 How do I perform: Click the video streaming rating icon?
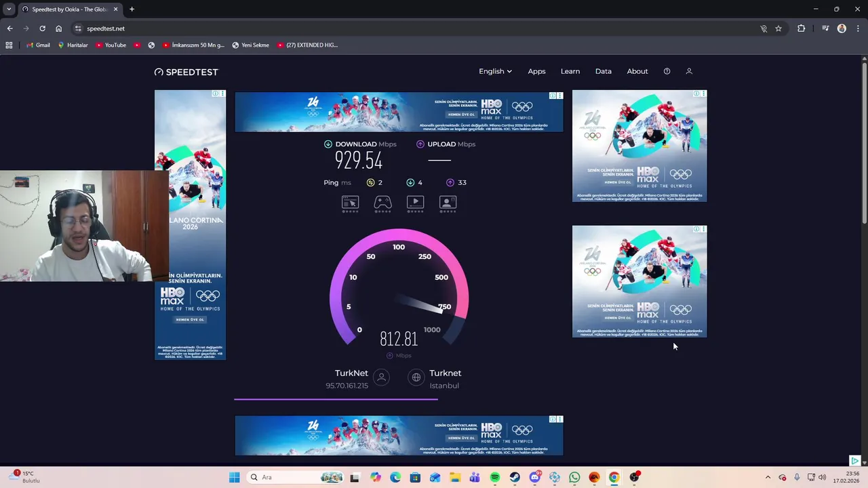[415, 203]
